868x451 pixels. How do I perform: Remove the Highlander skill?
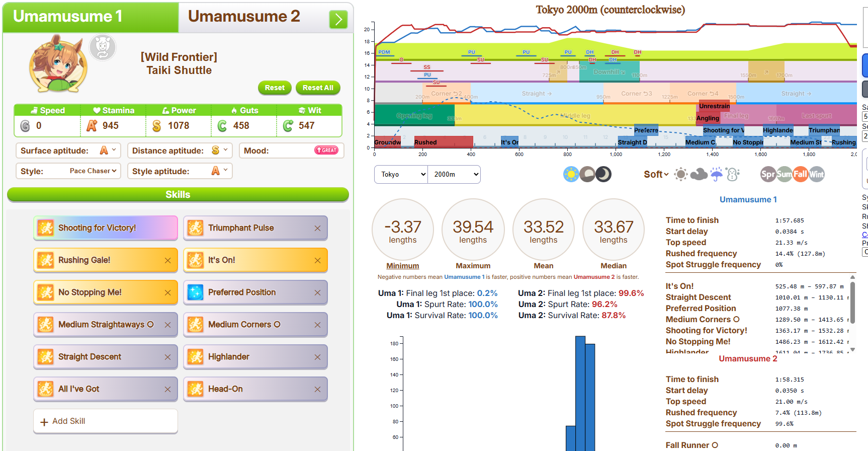tap(317, 357)
